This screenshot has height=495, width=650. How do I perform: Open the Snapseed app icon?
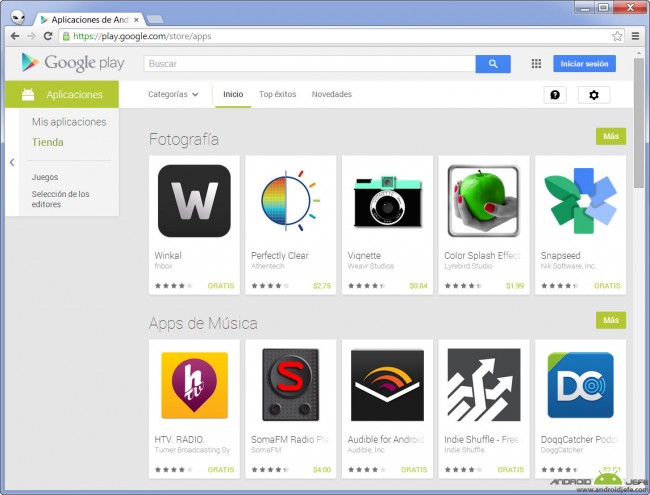click(x=580, y=201)
